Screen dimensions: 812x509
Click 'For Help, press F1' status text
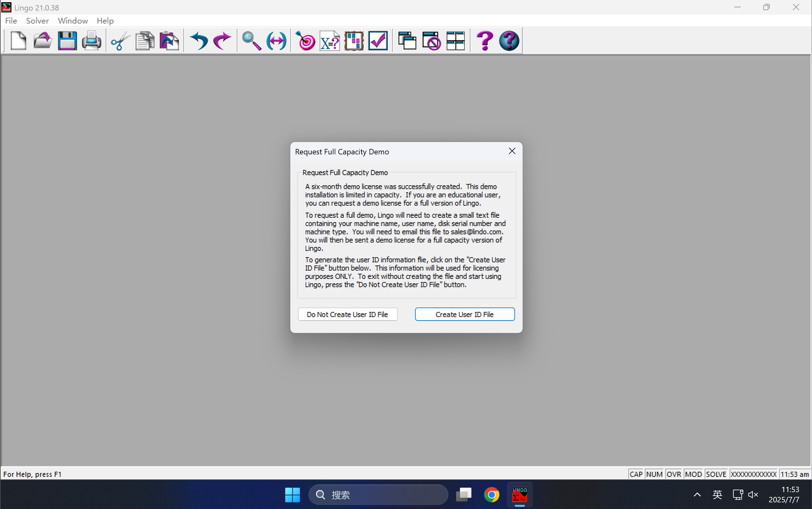click(32, 474)
